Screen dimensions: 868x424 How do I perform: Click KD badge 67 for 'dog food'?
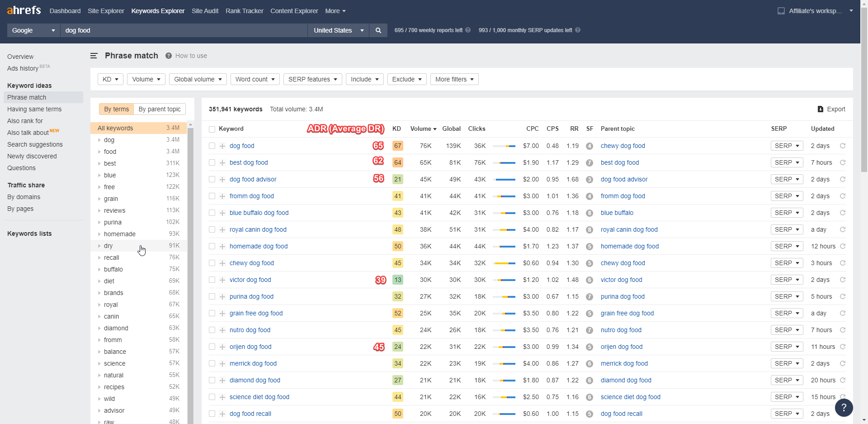pos(398,146)
